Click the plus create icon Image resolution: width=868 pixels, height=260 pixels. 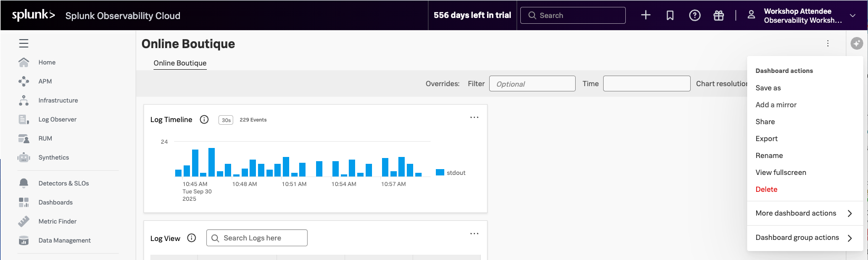click(x=645, y=15)
